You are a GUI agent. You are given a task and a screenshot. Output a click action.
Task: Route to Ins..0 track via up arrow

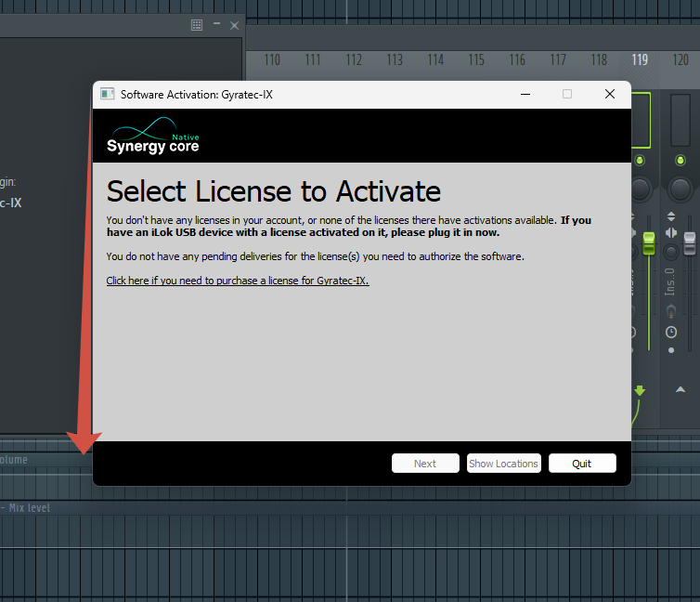[681, 390]
